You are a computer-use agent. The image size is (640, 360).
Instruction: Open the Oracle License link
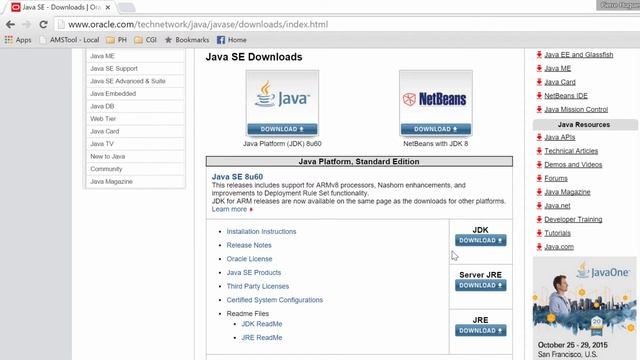click(x=249, y=259)
